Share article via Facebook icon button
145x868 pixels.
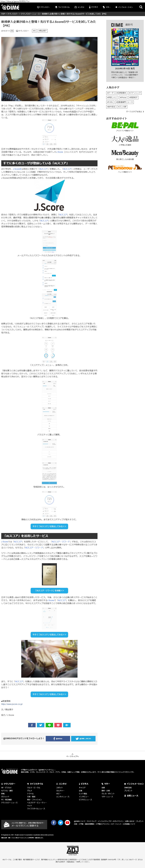[32, 725]
